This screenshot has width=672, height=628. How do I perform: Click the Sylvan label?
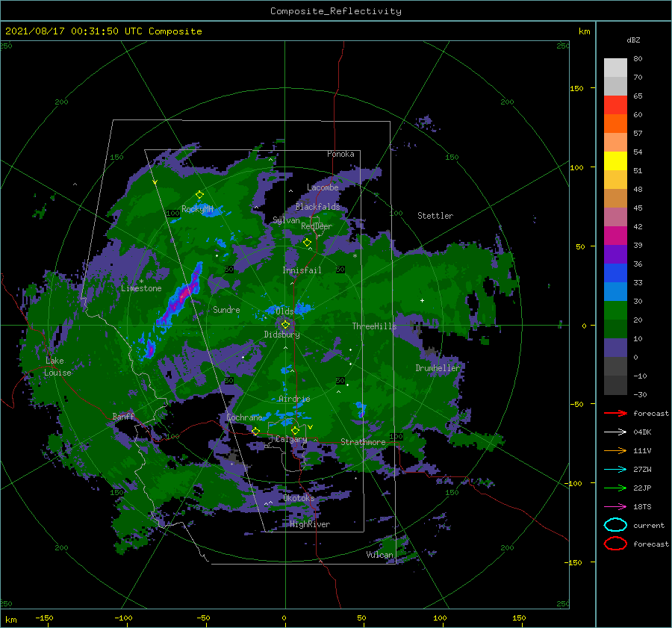point(286,220)
